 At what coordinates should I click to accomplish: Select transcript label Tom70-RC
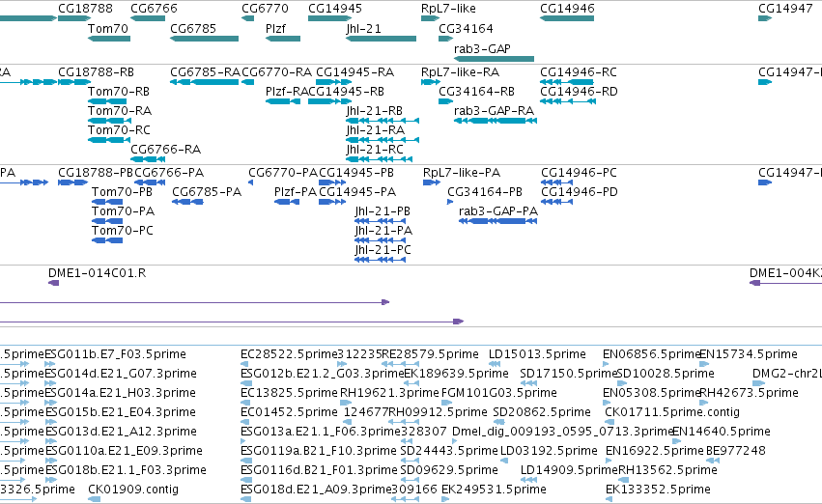(119, 130)
